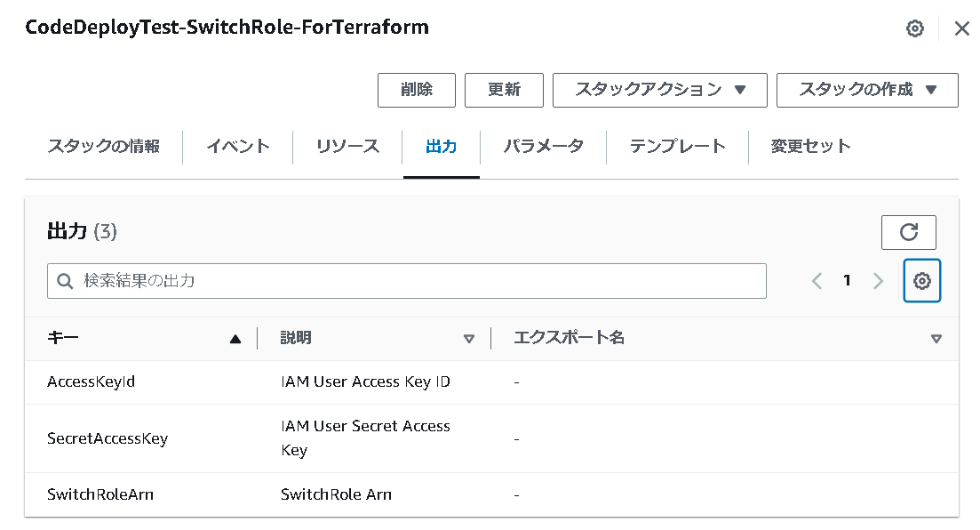Sort by エクスポート名 column arrow
This screenshot has height=530, width=980.
tap(936, 339)
